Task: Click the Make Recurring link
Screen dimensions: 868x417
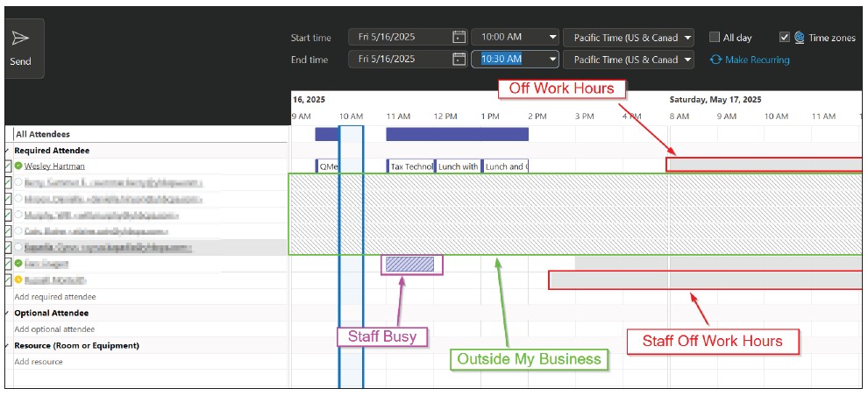Action: 757,60
